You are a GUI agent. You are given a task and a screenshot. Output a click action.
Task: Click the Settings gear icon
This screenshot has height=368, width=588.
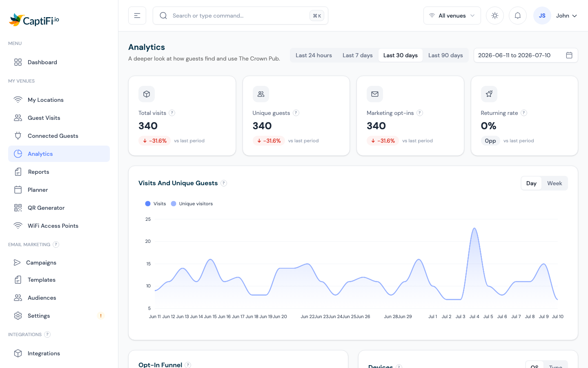[18, 316]
